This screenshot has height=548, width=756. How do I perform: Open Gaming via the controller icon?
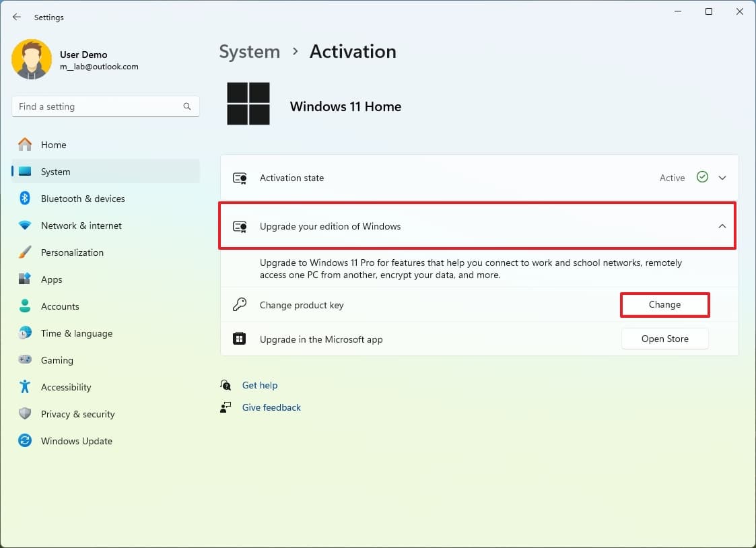[x=25, y=360]
